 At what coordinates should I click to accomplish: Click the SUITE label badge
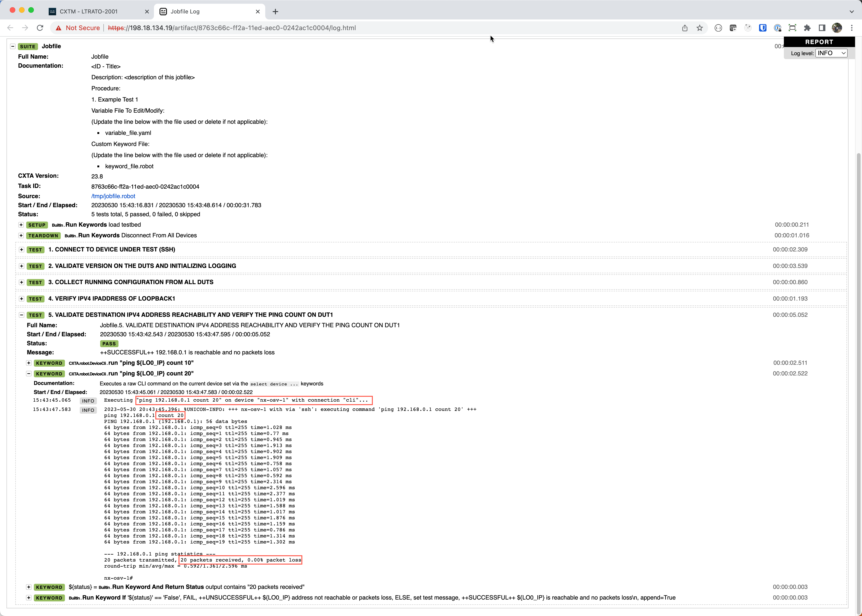coord(28,46)
